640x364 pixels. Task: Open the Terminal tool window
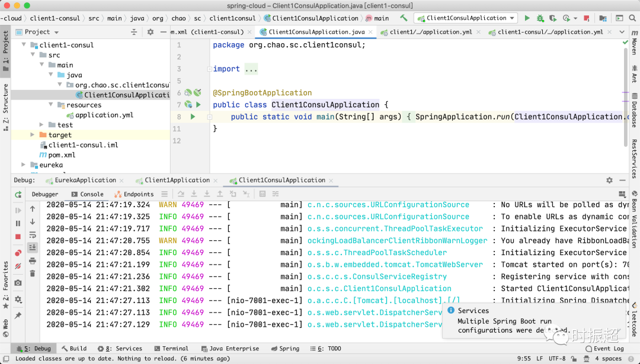(x=171, y=349)
